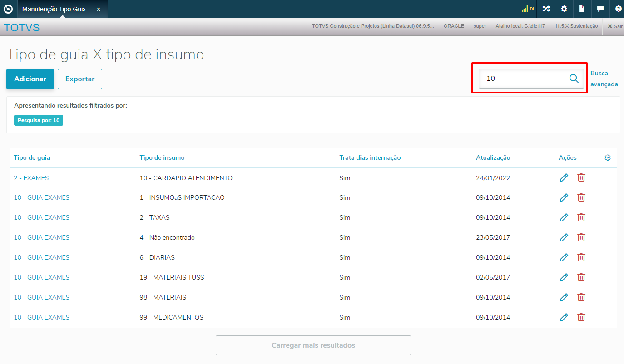Image resolution: width=624 pixels, height=364 pixels.
Task: Sort by Tipo de guia column header
Action: (x=32, y=158)
